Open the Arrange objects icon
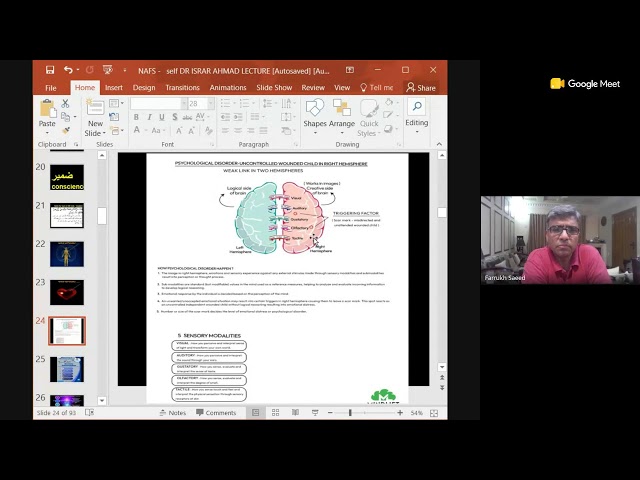The image size is (640, 480). [x=342, y=108]
